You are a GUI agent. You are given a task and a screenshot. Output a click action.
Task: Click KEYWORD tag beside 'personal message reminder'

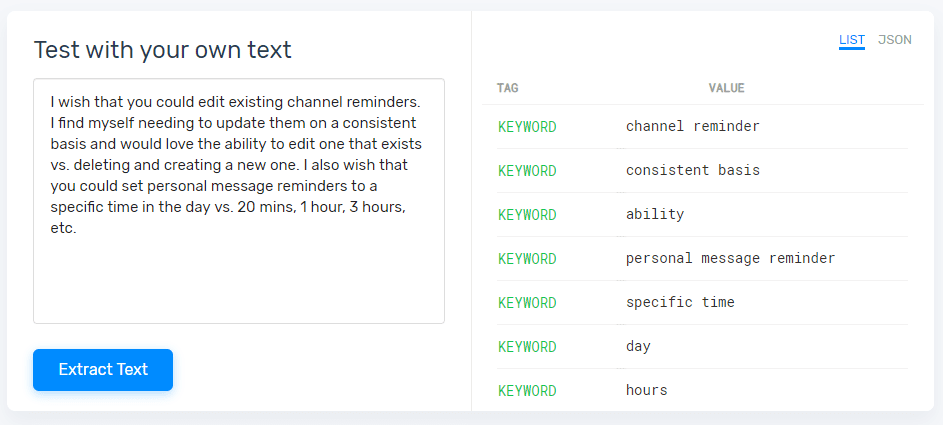point(527,259)
